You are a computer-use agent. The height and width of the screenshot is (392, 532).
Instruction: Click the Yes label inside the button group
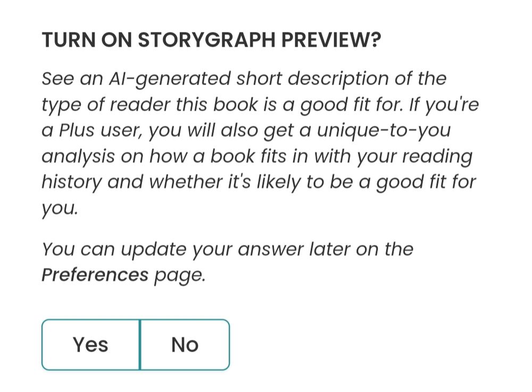(x=90, y=344)
